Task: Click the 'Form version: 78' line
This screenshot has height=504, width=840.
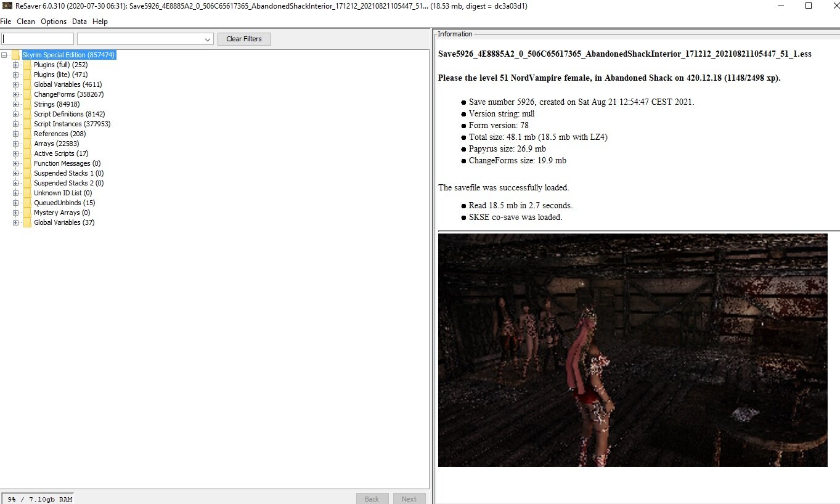Action: pos(499,125)
